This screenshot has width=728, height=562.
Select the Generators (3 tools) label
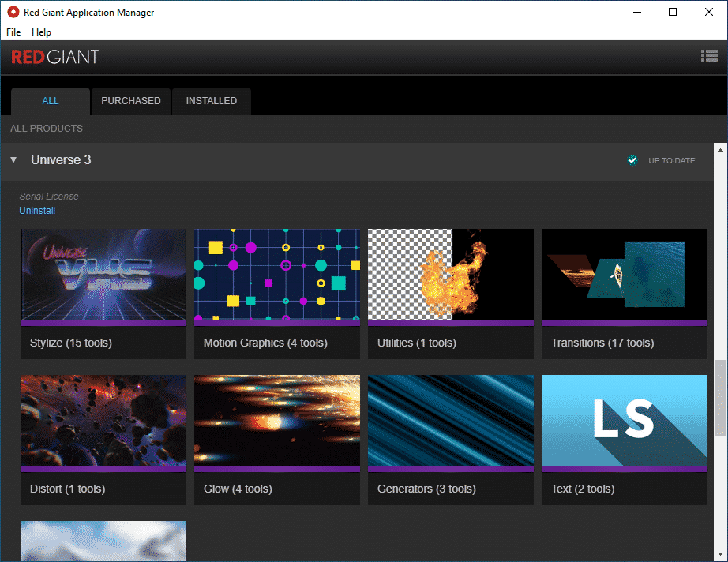426,489
